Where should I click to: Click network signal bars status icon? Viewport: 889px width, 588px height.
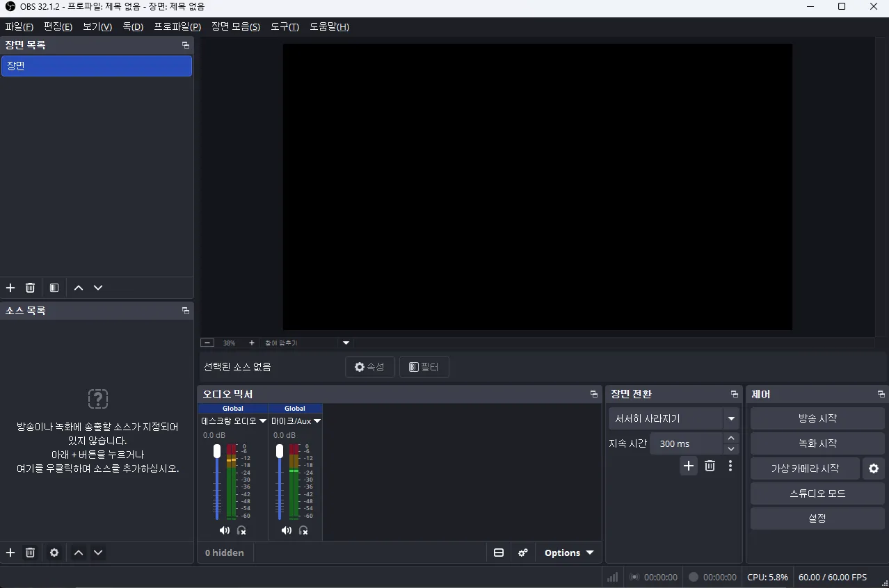coord(613,577)
